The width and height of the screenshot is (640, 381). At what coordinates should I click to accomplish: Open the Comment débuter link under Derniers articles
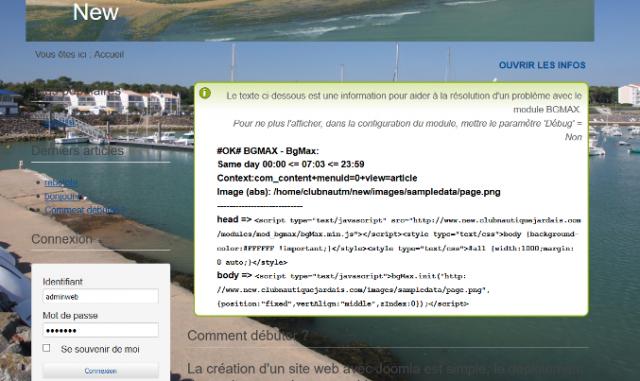click(78, 210)
